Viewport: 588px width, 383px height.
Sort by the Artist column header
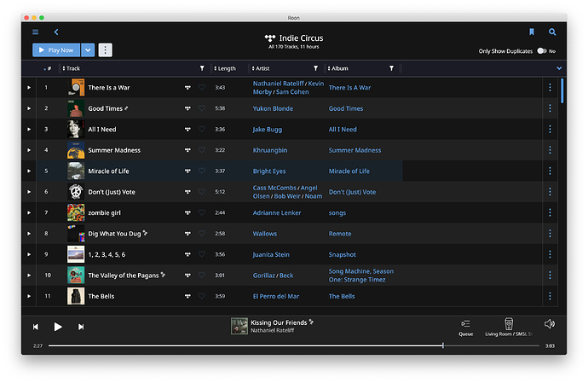[261, 68]
